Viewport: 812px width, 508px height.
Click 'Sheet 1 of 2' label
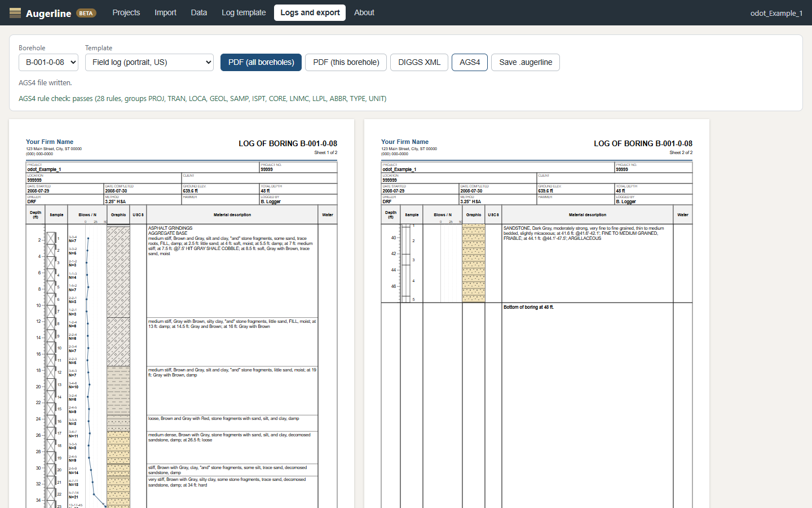click(x=326, y=152)
